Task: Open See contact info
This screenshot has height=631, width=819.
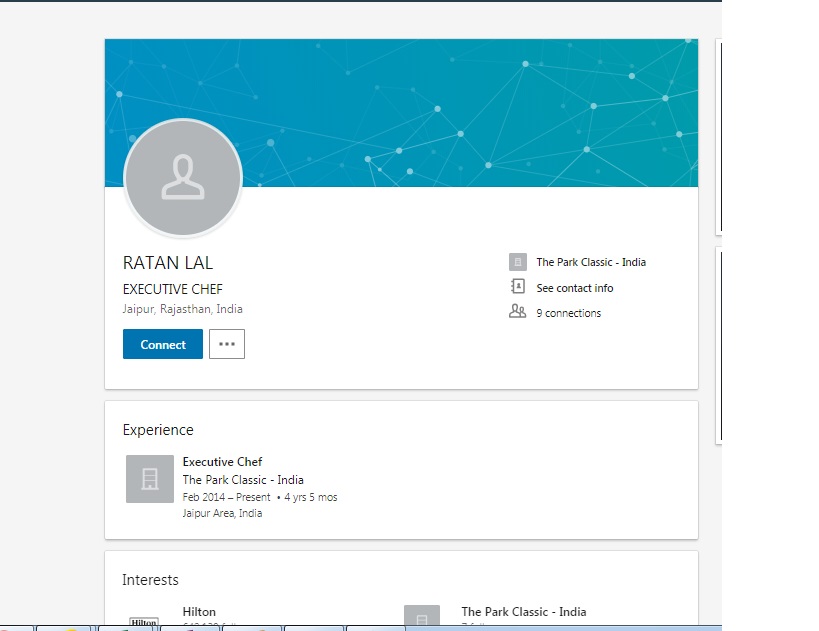Action: click(x=574, y=288)
